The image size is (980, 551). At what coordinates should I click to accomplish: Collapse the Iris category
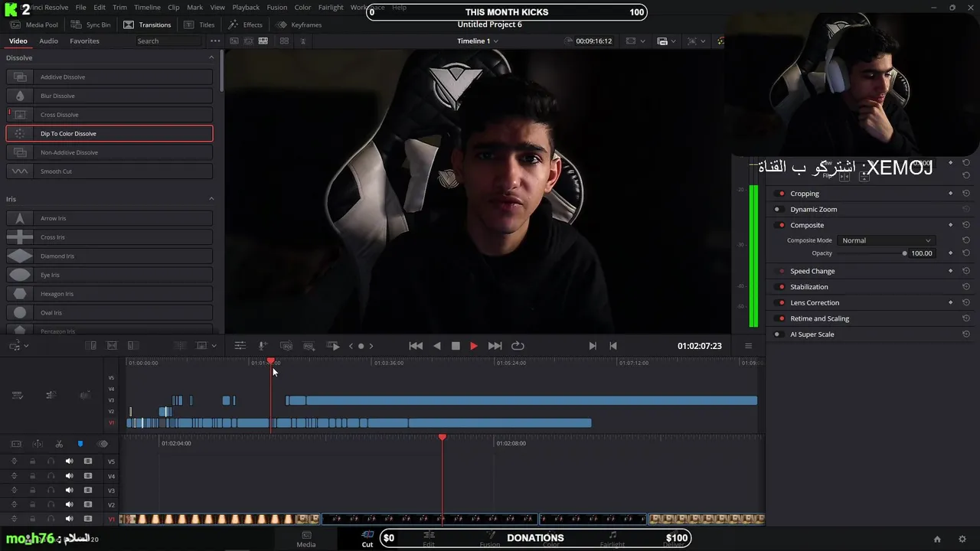[211, 199]
